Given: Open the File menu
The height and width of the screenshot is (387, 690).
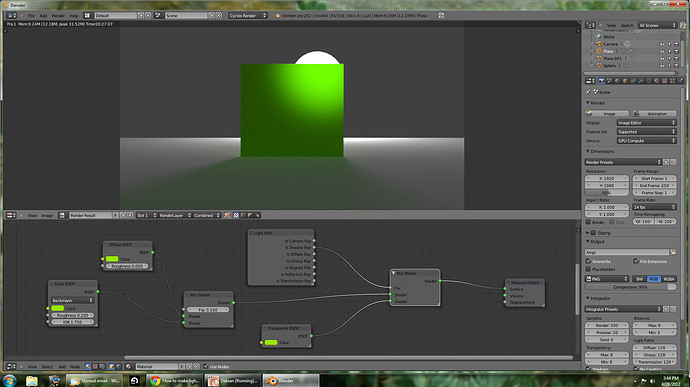Looking at the screenshot, I should tap(31, 15).
